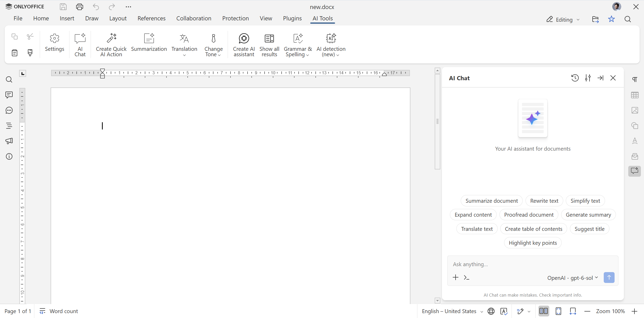Click the Summarize document suggestion
Image resolution: width=644 pixels, height=318 pixels.
[491, 201]
